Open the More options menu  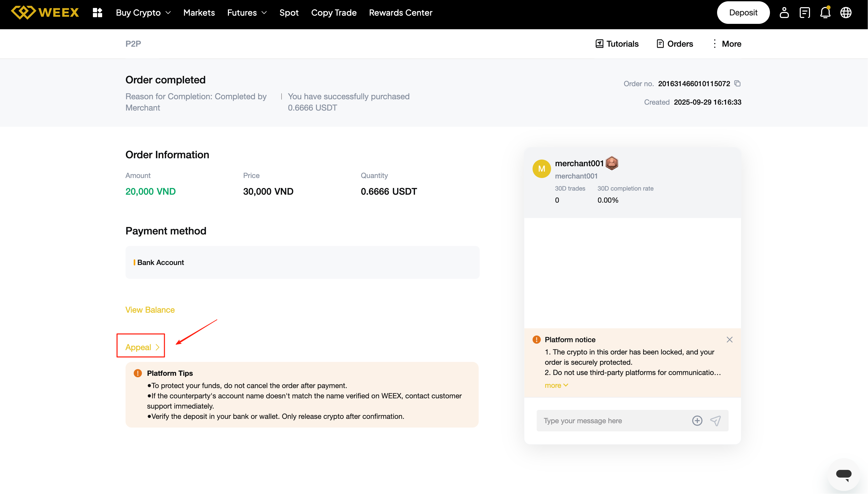point(726,44)
